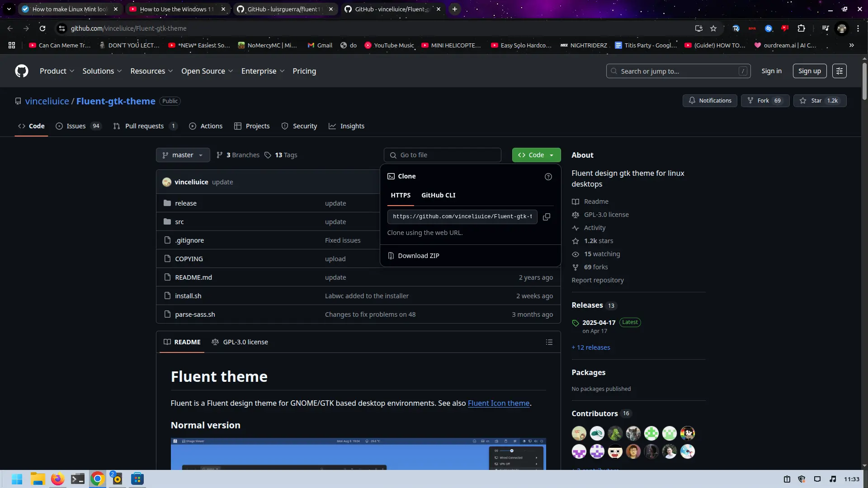Open the store app in the taskbar
The image size is (868, 488).
[137, 479]
